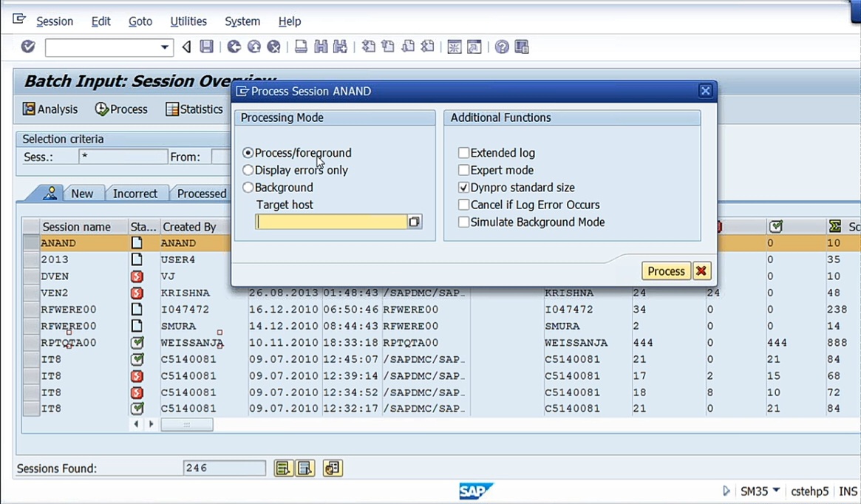861x504 pixels.
Task: Click the red X cancel button in dialog
Action: [701, 271]
